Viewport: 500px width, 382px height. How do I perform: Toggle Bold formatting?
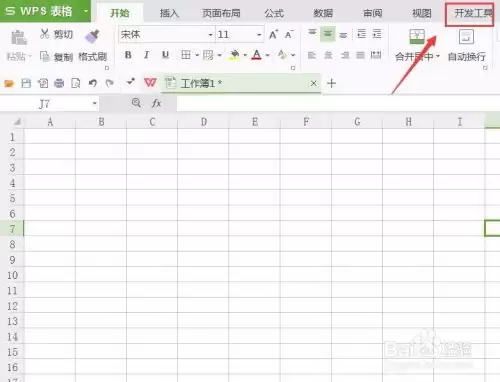128,55
